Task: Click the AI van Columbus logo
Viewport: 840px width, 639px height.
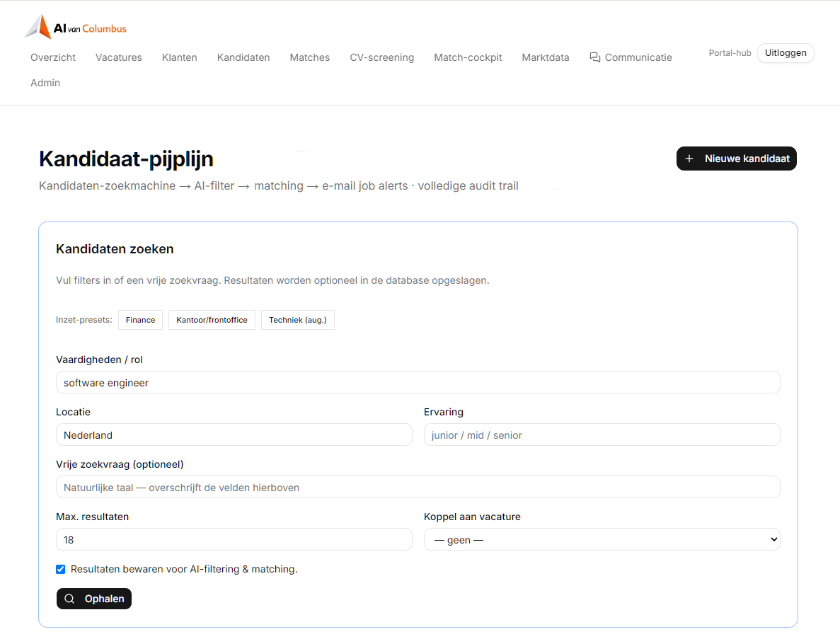Action: pos(76,27)
